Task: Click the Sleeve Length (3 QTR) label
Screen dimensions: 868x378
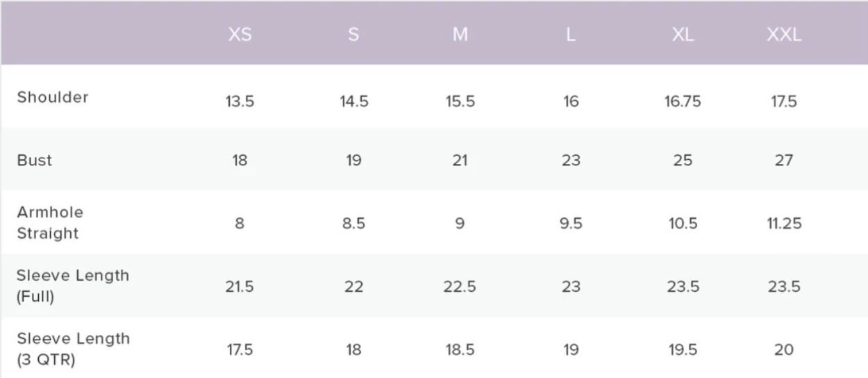Action: point(73,349)
